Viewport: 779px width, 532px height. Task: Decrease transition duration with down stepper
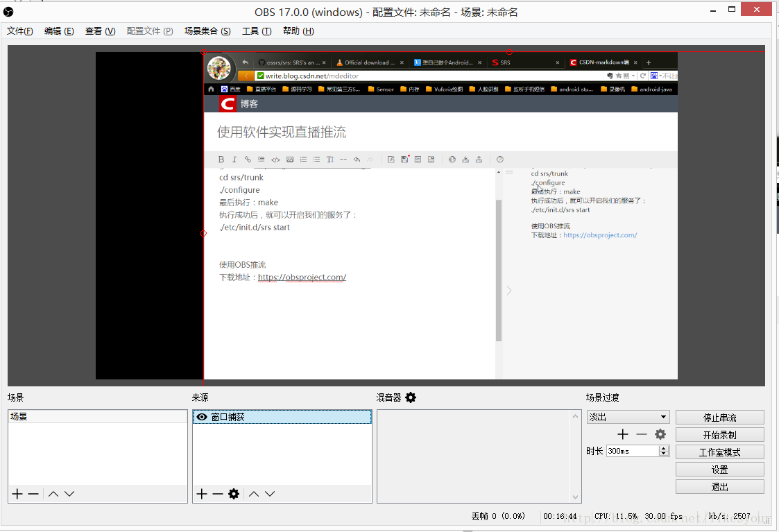point(664,454)
